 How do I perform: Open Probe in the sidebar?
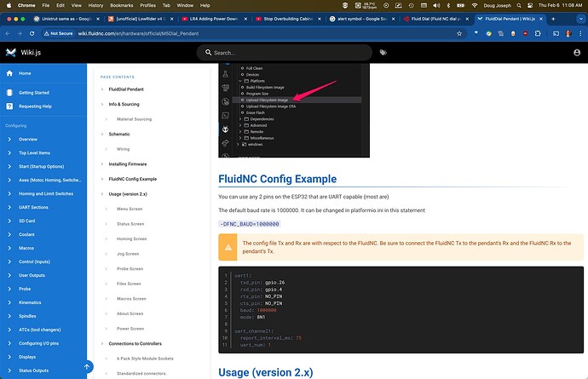(25, 289)
